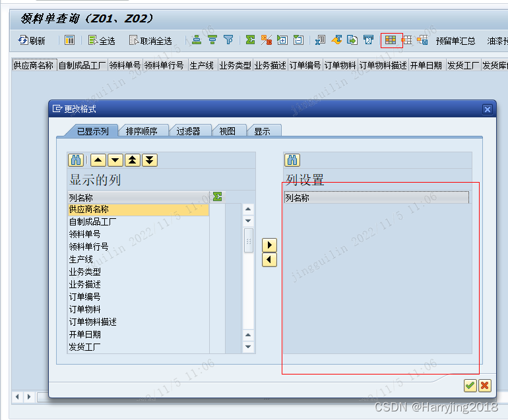Switch to the 过滤器 tab
508x420 pixels.
[189, 131]
